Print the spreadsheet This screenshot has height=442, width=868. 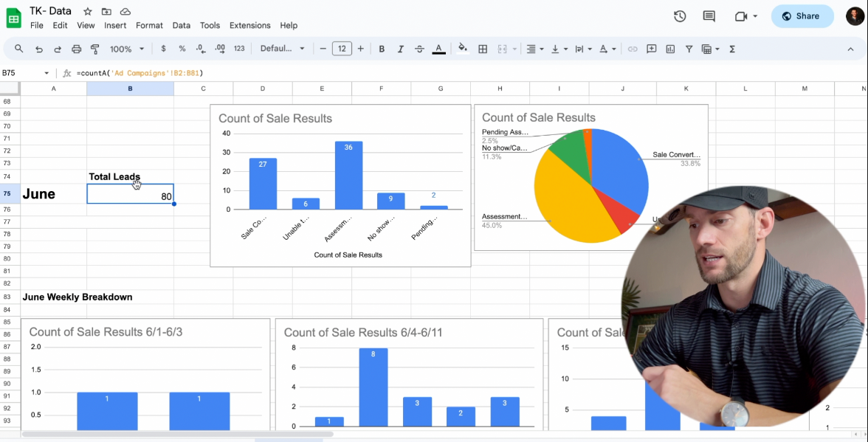coord(77,49)
